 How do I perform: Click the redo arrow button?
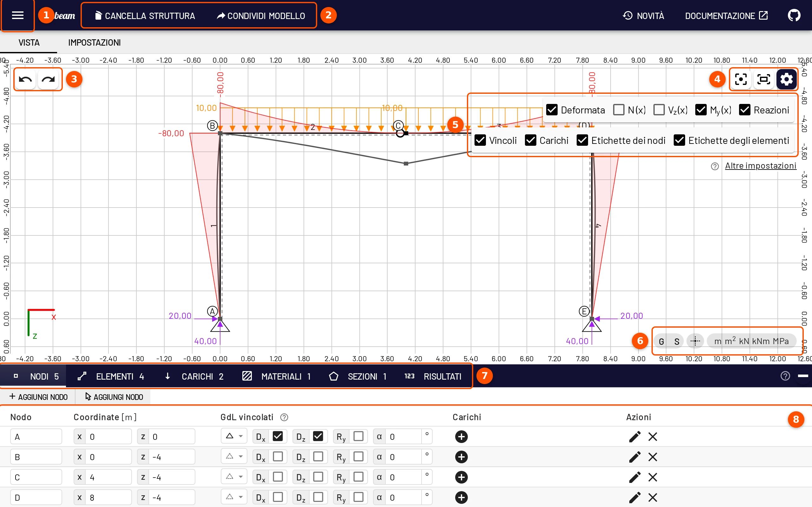pyautogui.click(x=48, y=80)
